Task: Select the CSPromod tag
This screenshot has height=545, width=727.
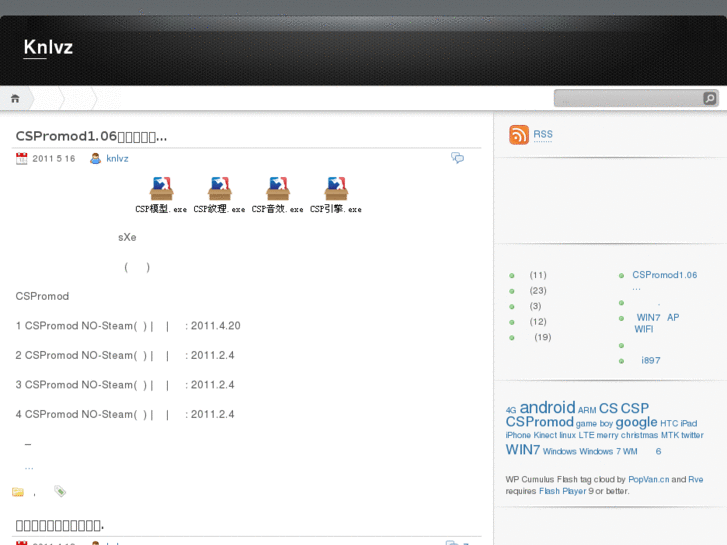Action: 540,422
